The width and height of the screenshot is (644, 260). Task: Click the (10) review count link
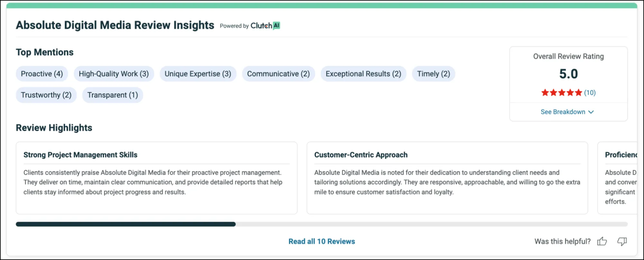pos(590,93)
